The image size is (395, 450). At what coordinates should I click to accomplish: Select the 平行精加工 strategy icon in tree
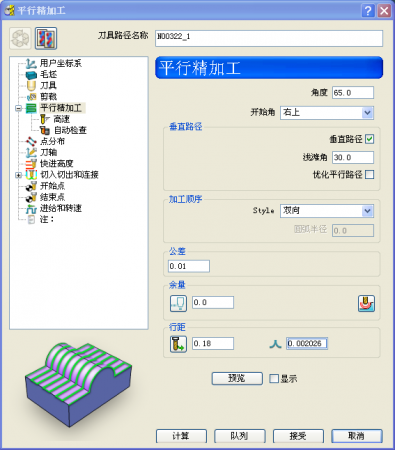pos(31,108)
